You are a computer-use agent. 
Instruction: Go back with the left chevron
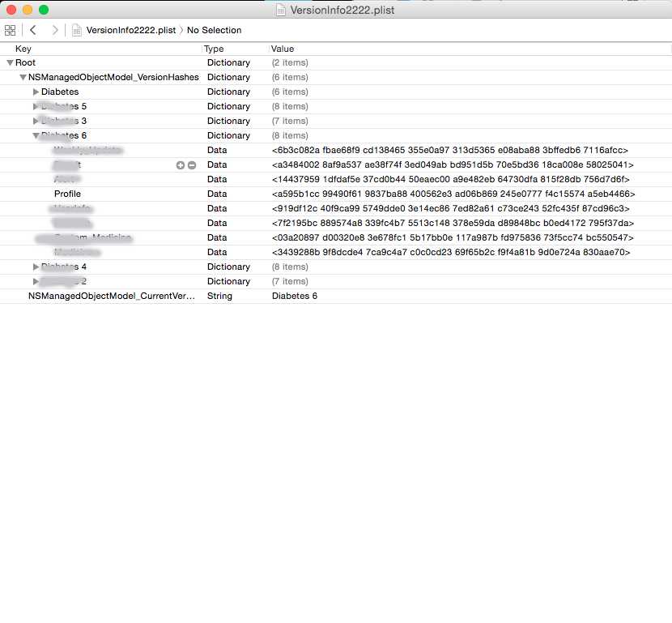coord(33,30)
